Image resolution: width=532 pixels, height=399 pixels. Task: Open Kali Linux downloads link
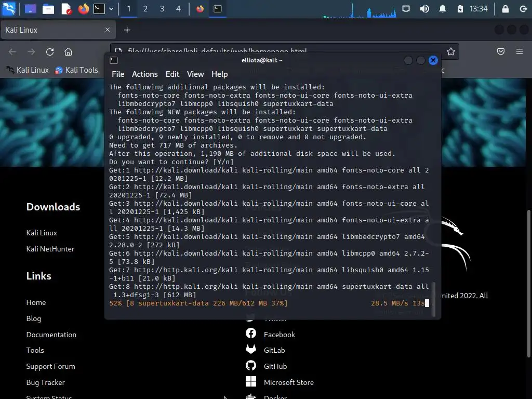pos(42,233)
